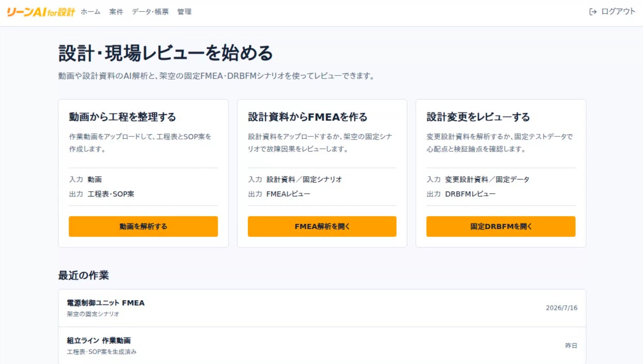Click the リーンAI for設計 logo
This screenshot has height=364, width=643.
click(x=41, y=12)
